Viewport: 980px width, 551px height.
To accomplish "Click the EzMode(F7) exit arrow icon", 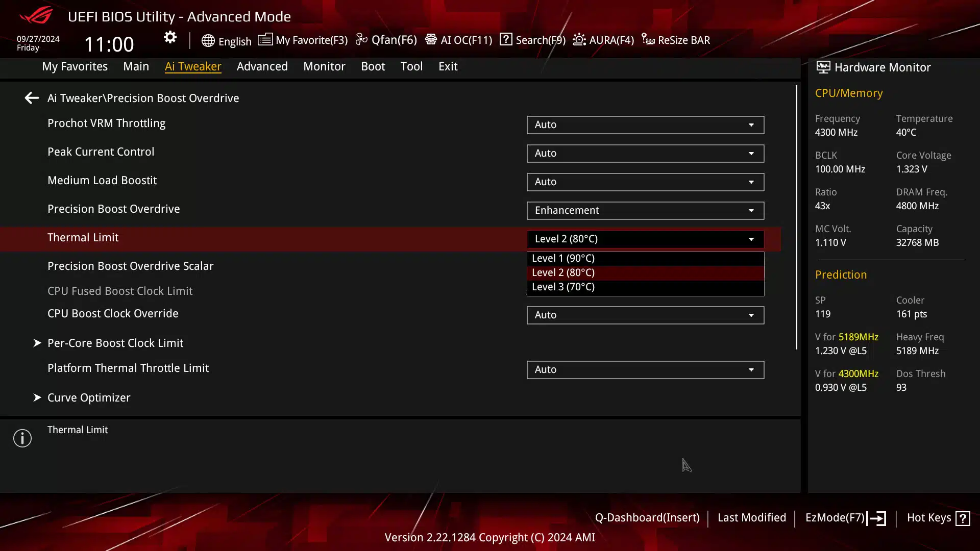I will tap(876, 518).
